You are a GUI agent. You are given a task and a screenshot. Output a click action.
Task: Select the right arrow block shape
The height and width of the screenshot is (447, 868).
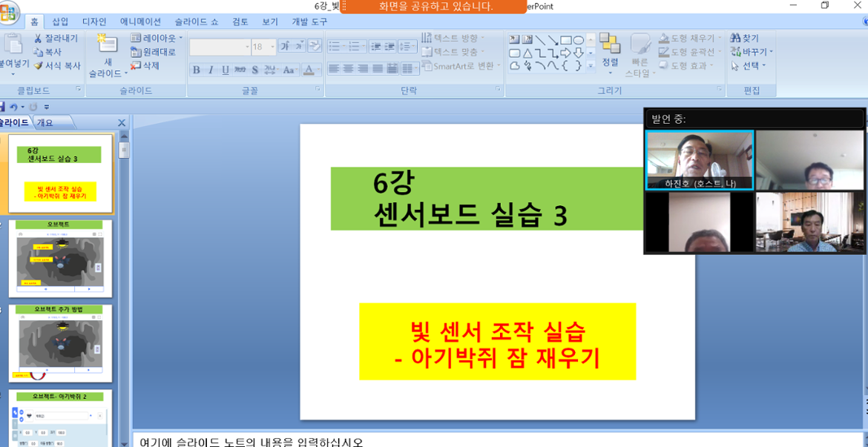tap(565, 53)
